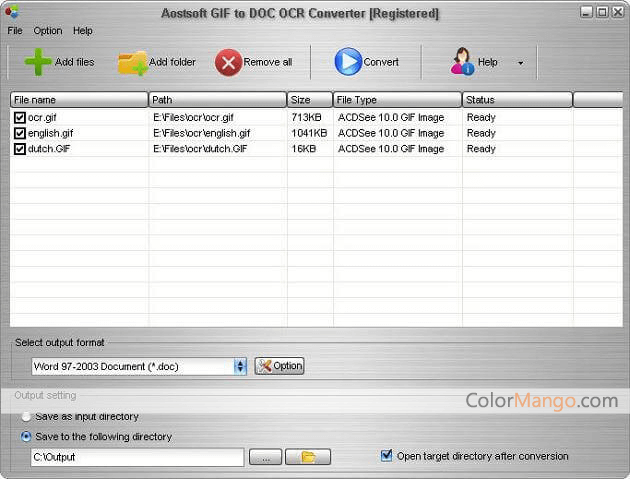Click the green plus Add files icon

click(x=38, y=62)
